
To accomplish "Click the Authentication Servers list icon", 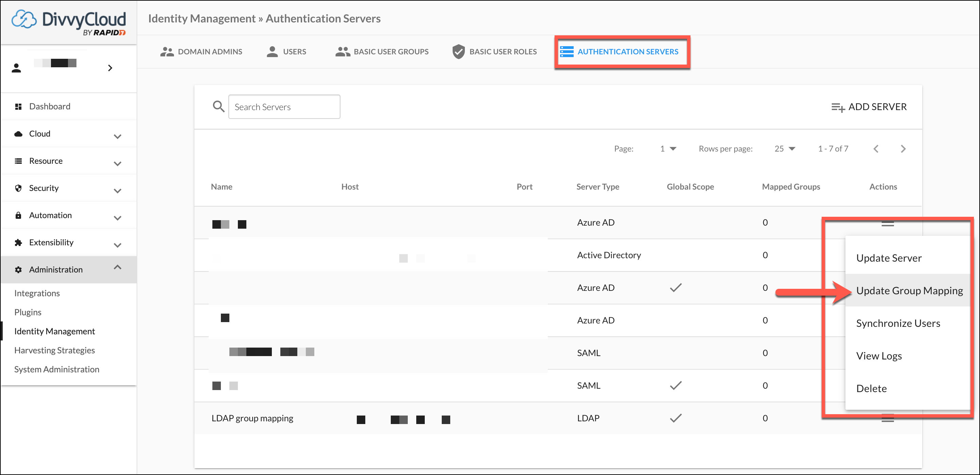I will coord(567,52).
